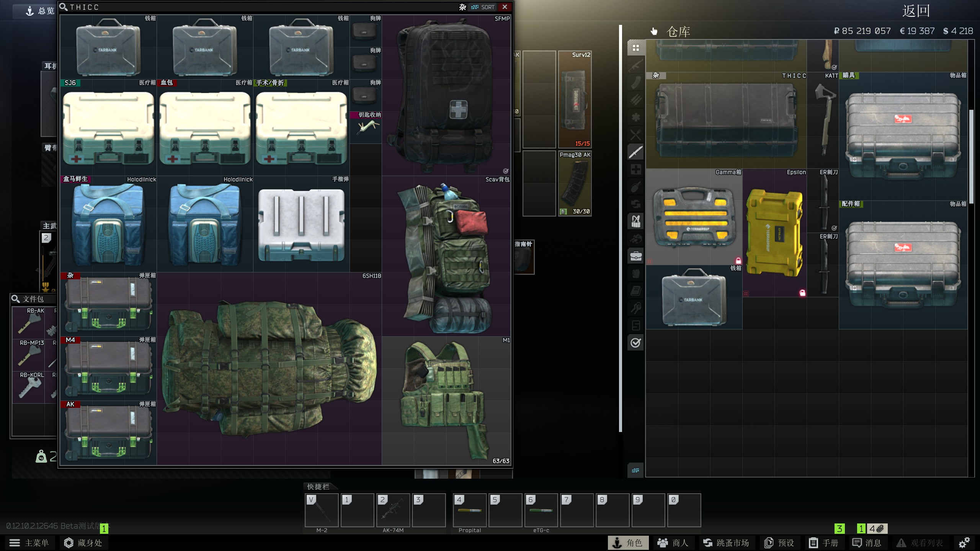This screenshot has width=980, height=551.
Task: Select the containers briefcase filter icon
Action: click(635, 256)
